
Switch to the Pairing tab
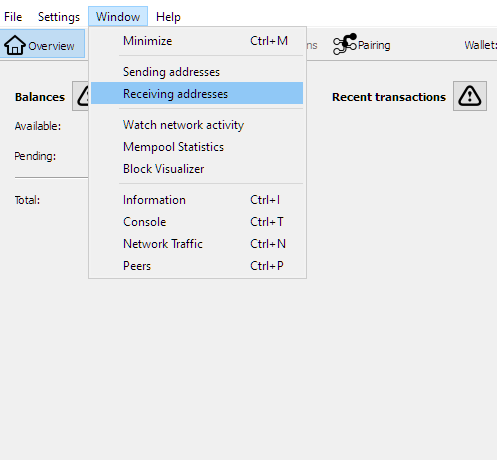[x=362, y=44]
